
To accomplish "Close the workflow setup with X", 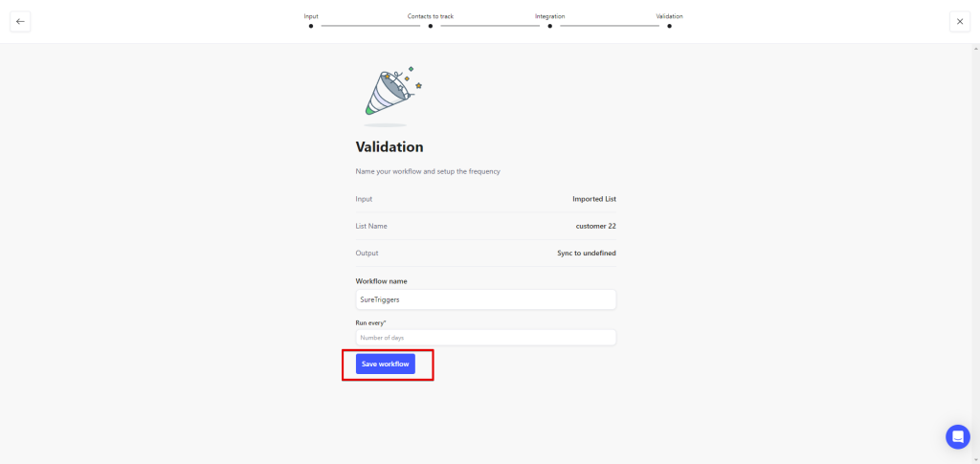I will click(x=960, y=21).
